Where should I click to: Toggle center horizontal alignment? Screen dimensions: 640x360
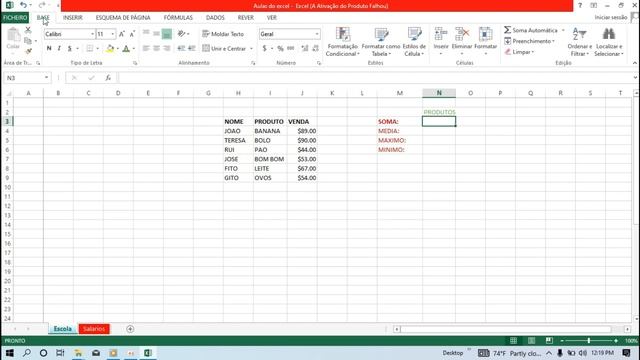(x=156, y=48)
